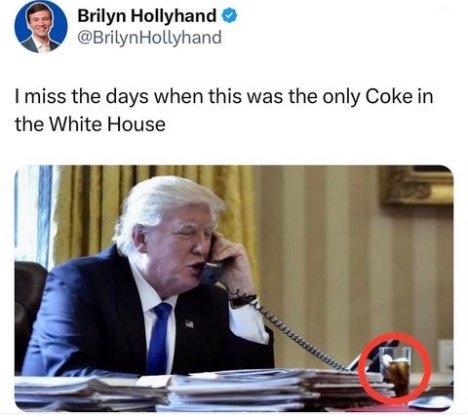Viewport: 468px width, 417px height.
Task: Open Brilyn Hollyhand's profile avatar
Action: (41, 27)
